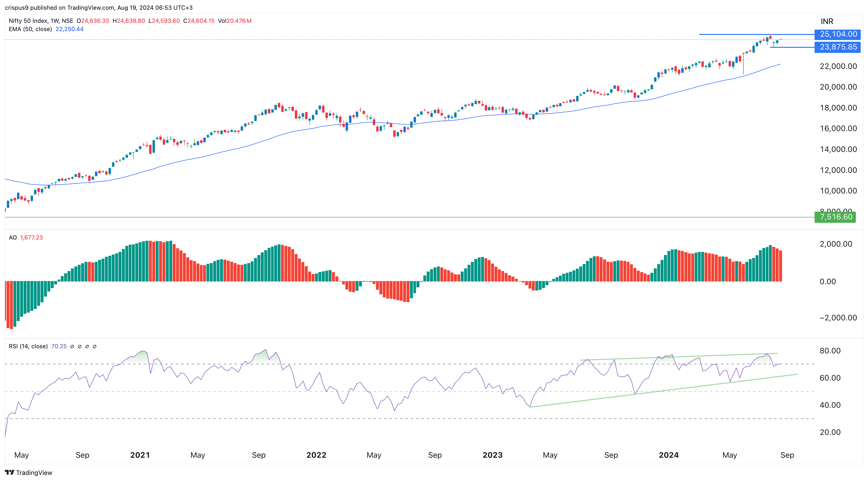Click the 16,000.00 price axis label
Screen dimensions: 868x481
(x=838, y=128)
